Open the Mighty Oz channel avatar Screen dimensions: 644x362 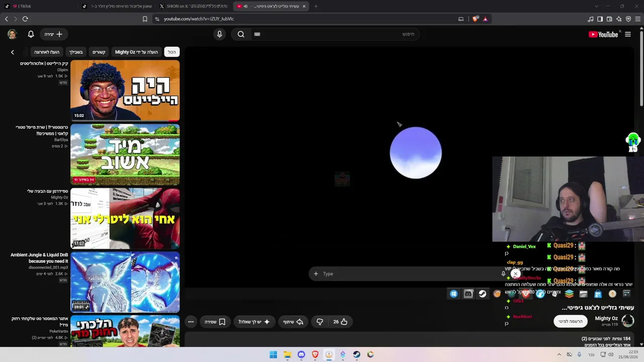click(628, 321)
